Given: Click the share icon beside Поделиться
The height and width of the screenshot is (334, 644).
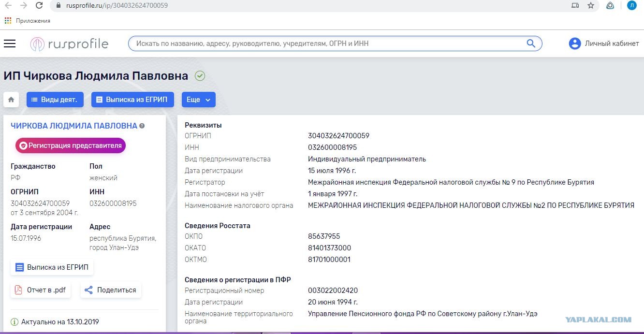Looking at the screenshot, I should click(88, 290).
